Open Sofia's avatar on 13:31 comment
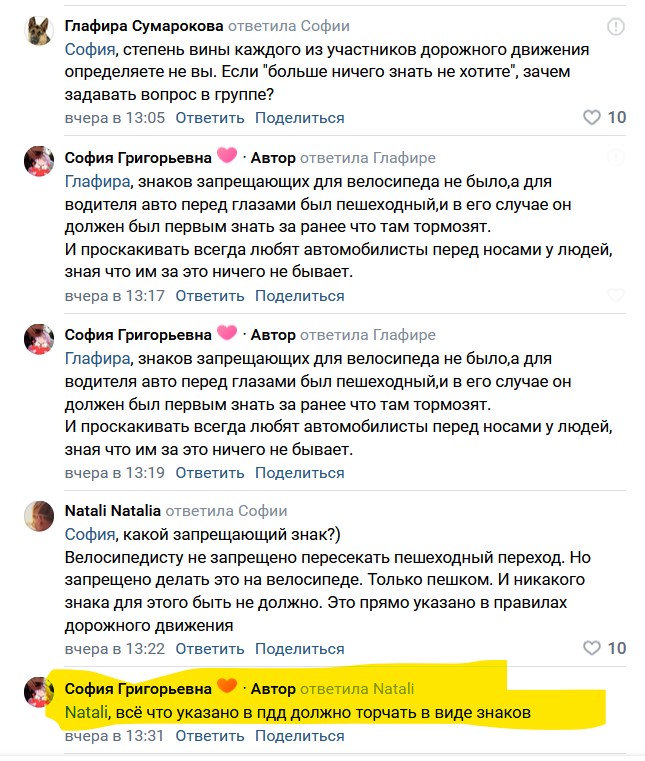 (39, 692)
